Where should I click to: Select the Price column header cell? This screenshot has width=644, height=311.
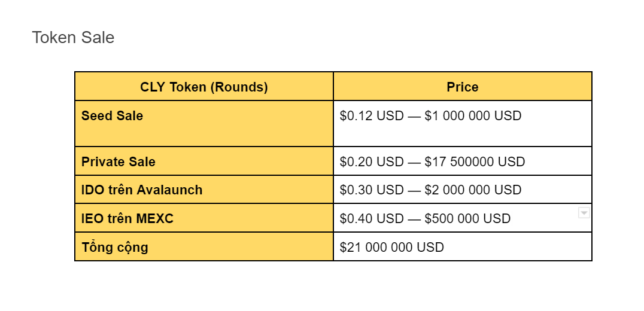pos(462,87)
